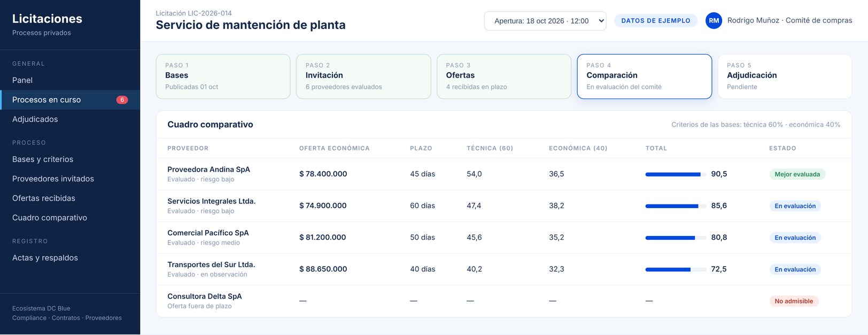
Task: Click user name Rodrigo Muñoz · Comité de compras
Action: coord(789,20)
